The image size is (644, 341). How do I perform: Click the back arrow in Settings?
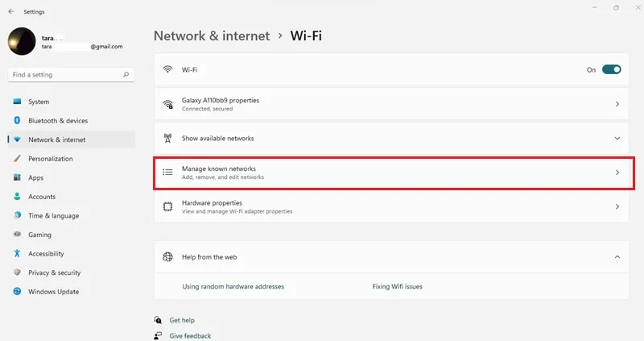(11, 11)
